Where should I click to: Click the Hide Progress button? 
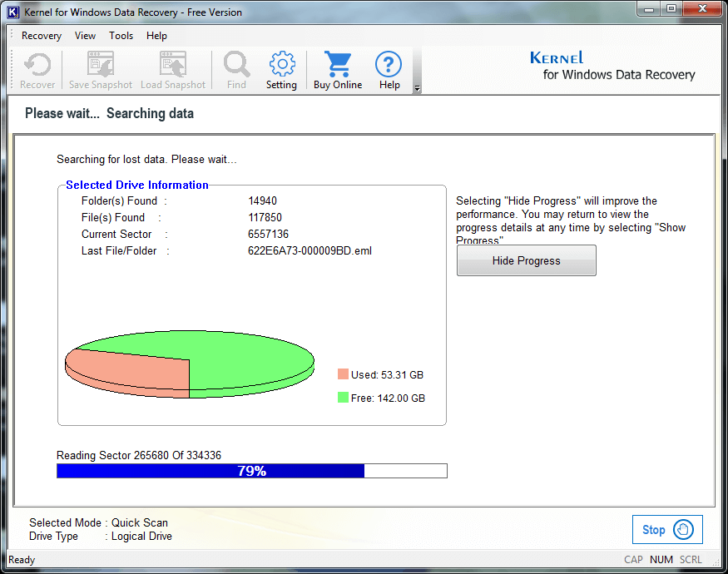pos(526,260)
